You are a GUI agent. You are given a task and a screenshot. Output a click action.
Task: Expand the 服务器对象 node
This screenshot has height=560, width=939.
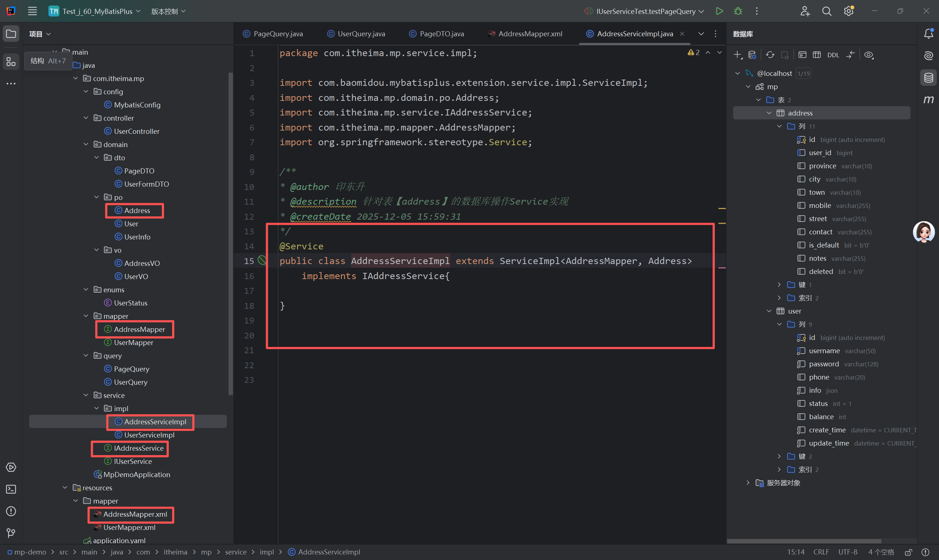pos(747,483)
